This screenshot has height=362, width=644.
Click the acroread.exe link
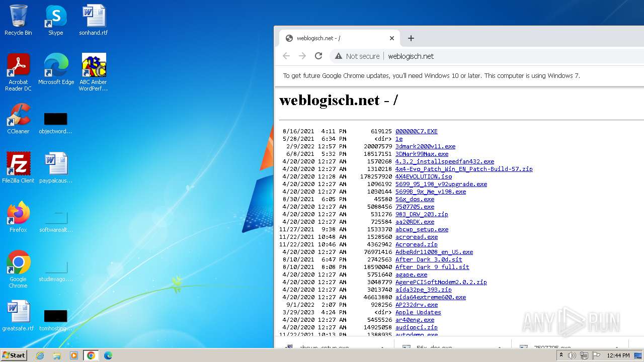pyautogui.click(x=417, y=237)
